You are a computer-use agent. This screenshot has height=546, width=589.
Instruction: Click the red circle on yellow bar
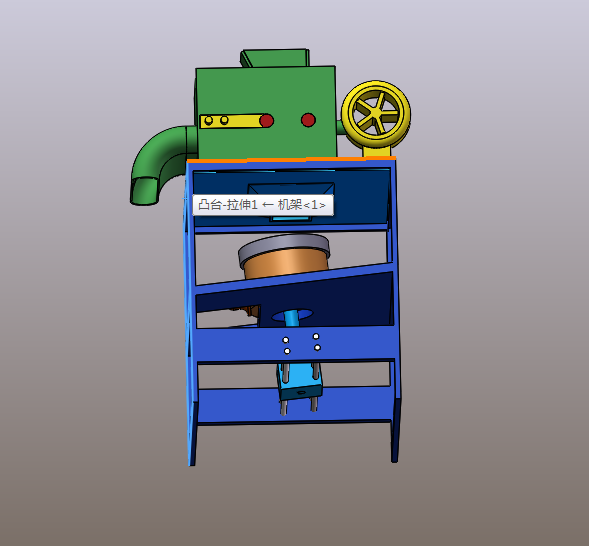pos(267,121)
